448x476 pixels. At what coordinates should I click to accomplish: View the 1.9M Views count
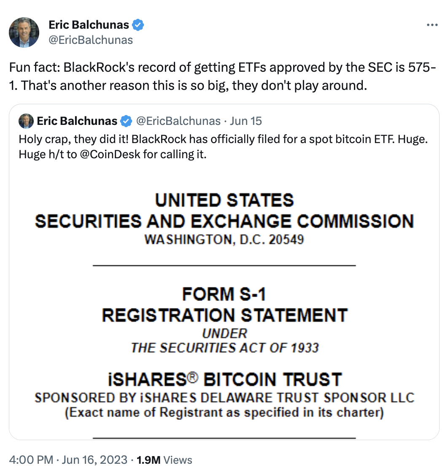point(165,460)
